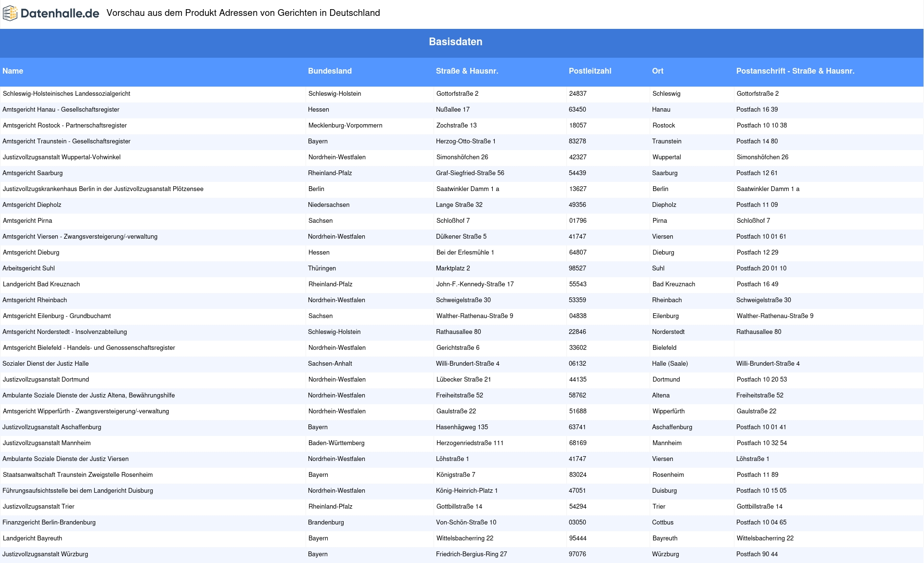Click the Datenhalle.de logo icon
924x563 pixels.
(x=10, y=13)
